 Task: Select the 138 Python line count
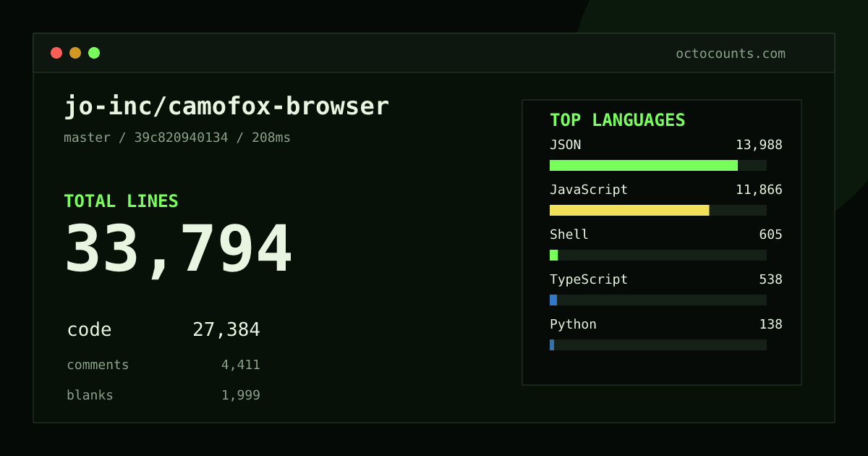[770, 324]
